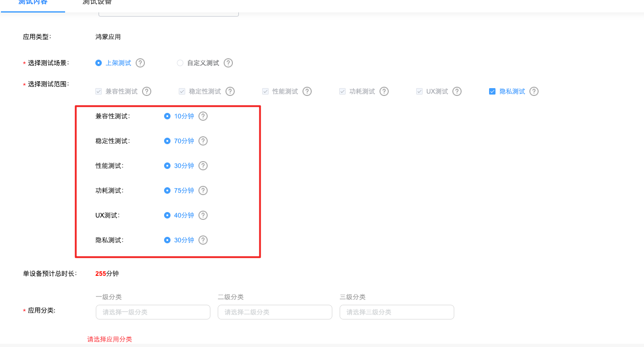Image resolution: width=644 pixels, height=347 pixels.
Task: Click help icon next to 上架测试
Action: [140, 63]
